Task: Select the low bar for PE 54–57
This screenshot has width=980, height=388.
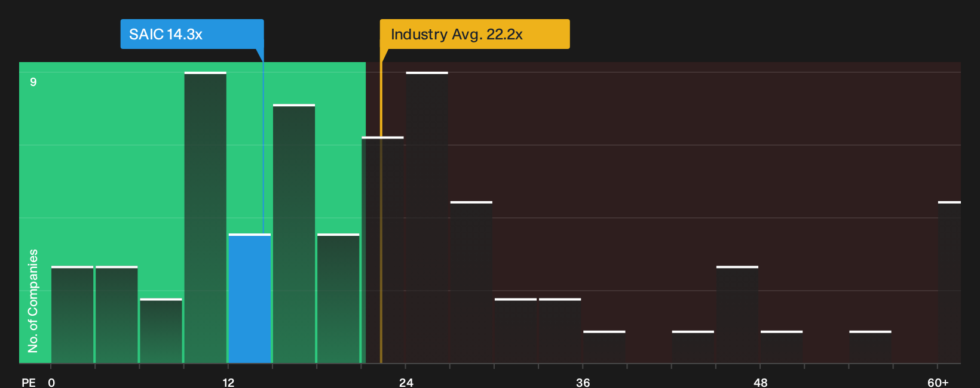Action: 870,347
